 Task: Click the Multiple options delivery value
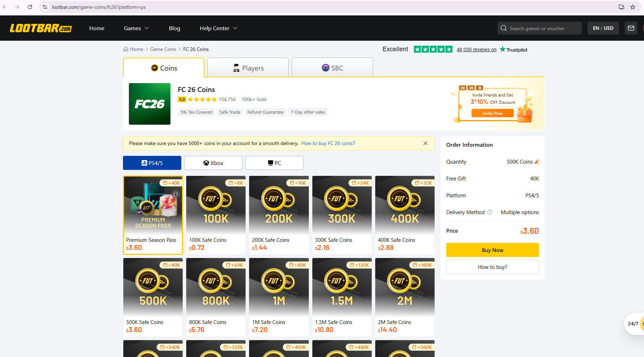pyautogui.click(x=520, y=212)
